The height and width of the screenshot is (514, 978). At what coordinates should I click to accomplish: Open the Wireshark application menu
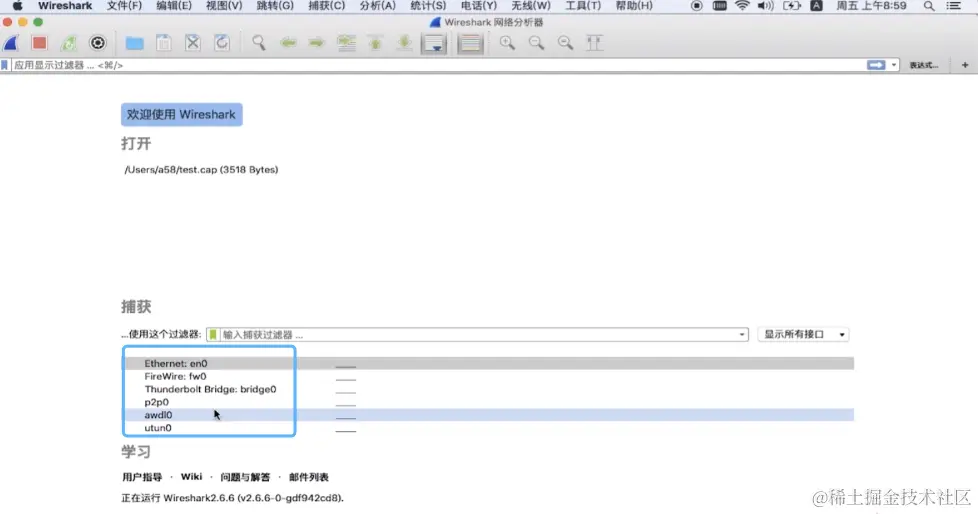pyautogui.click(x=65, y=6)
